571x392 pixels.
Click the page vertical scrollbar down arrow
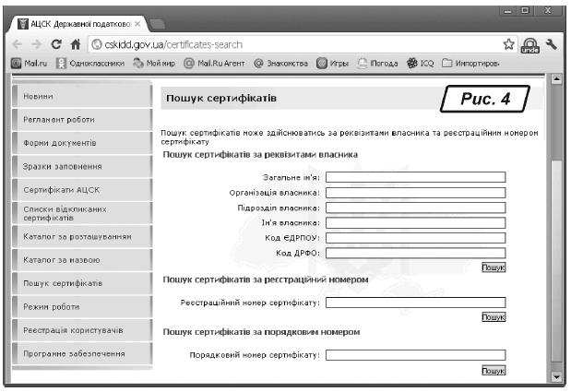click(556, 376)
